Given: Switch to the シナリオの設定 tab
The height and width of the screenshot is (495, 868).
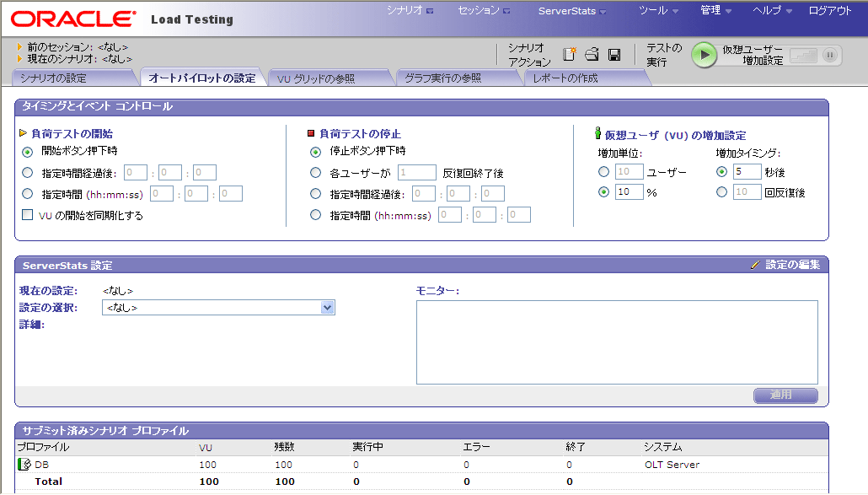Looking at the screenshot, I should click(x=53, y=78).
